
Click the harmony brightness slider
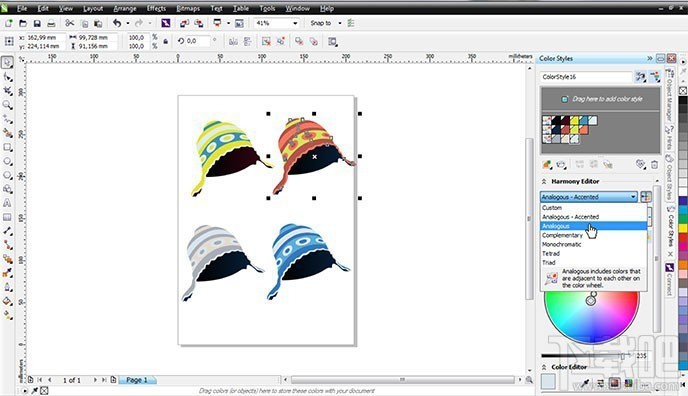[586, 356]
